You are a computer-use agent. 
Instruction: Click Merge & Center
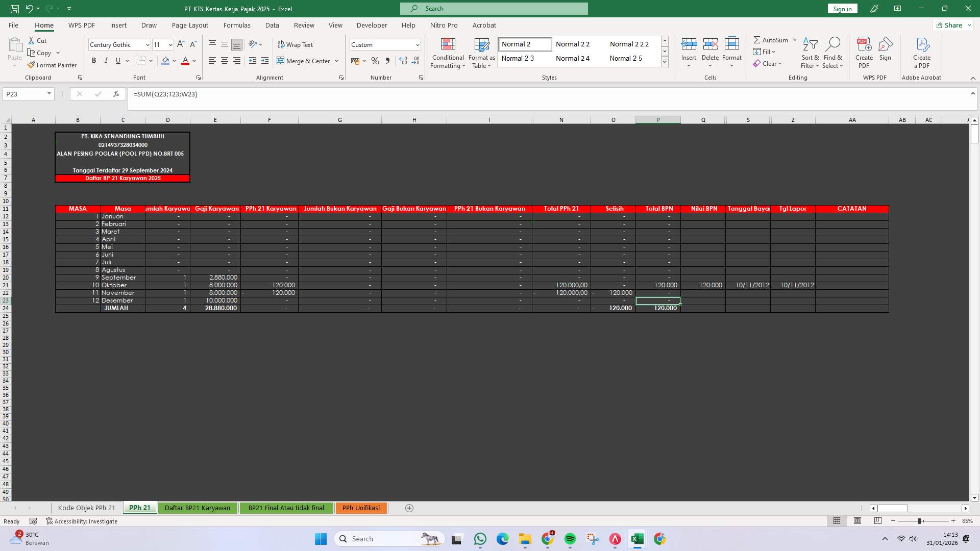click(305, 61)
